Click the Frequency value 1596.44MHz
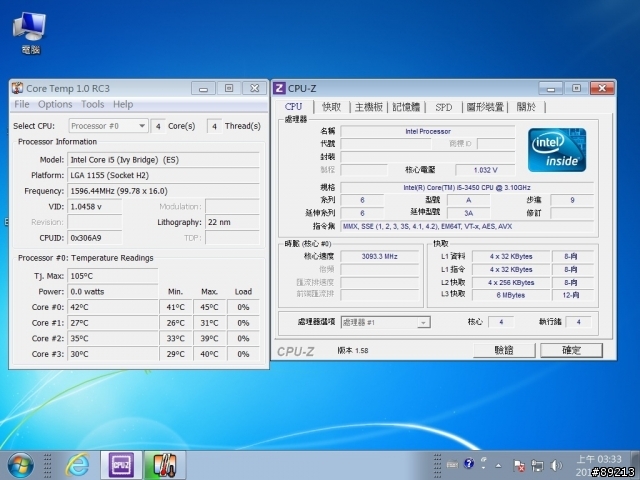Screen dimensions: 640x480 point(163,191)
